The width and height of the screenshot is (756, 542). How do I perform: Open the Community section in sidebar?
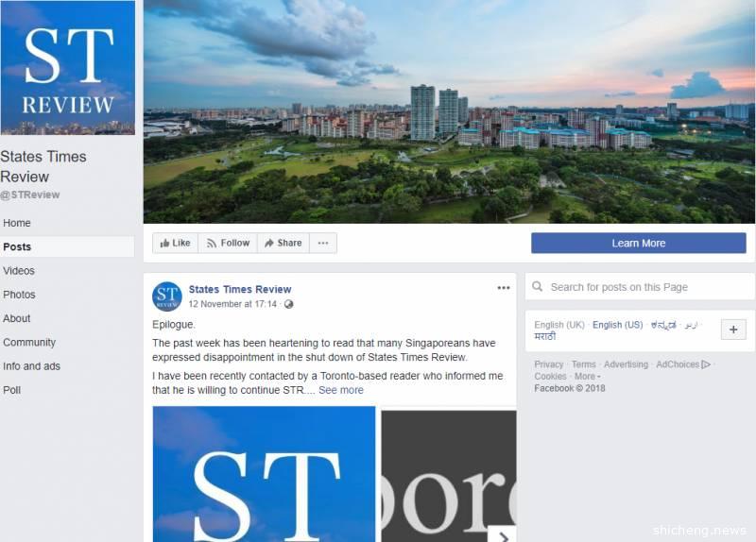(x=29, y=343)
